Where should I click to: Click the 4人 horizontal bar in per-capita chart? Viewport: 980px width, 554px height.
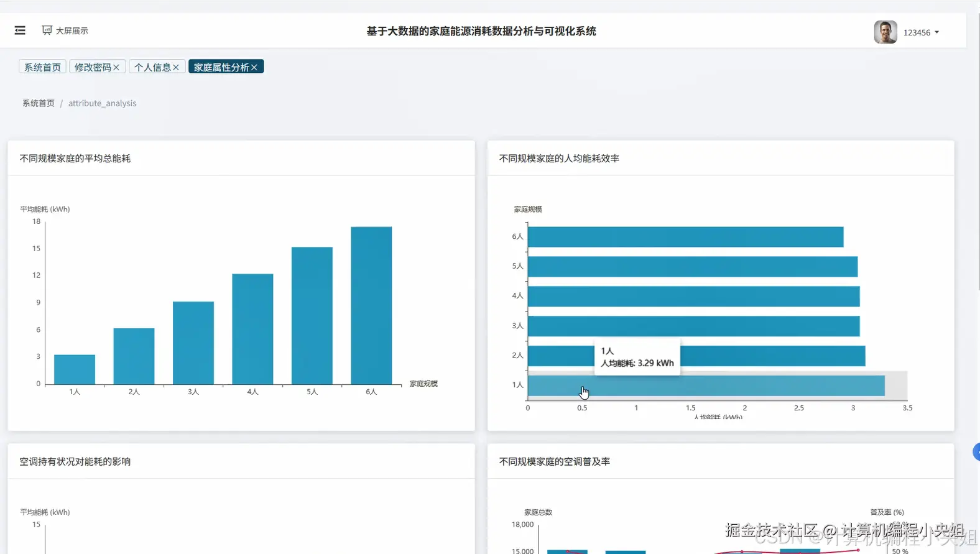(694, 297)
